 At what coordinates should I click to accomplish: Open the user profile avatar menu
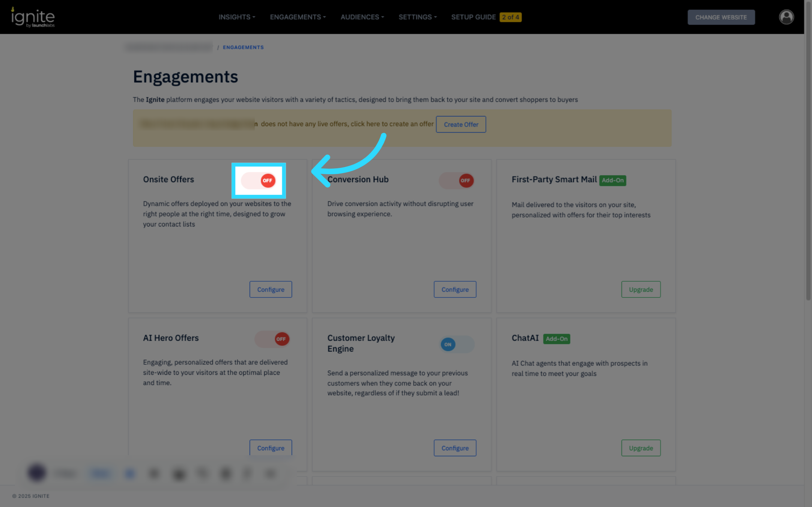tap(786, 17)
